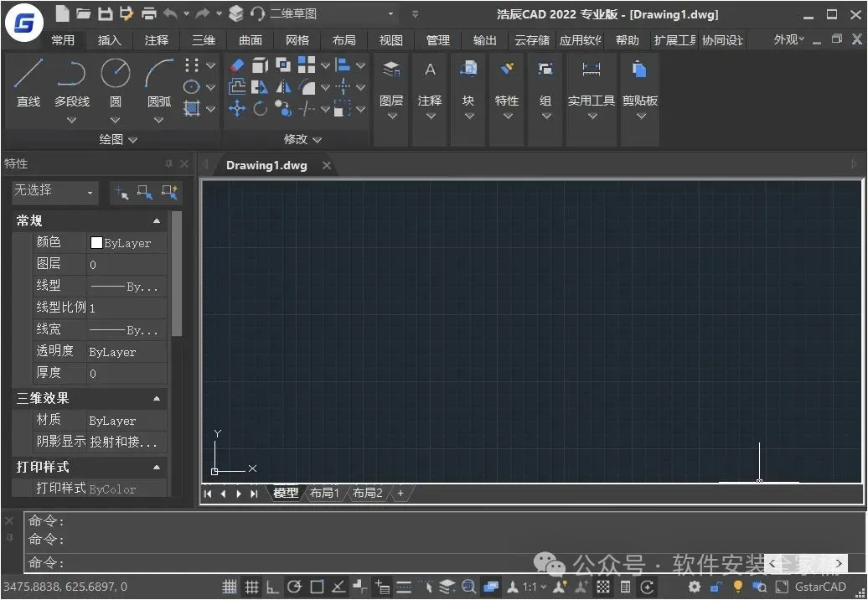Switch to the 插入 ribbon tab
The image size is (868, 600).
click(110, 40)
